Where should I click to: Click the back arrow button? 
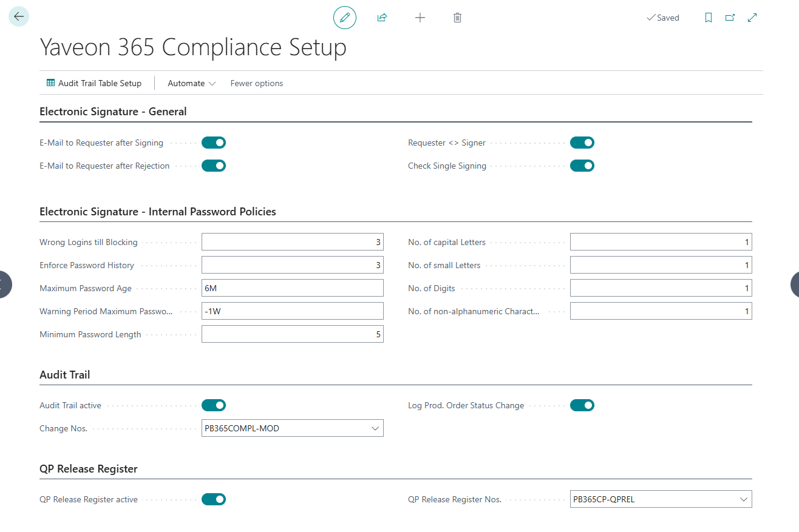19,17
